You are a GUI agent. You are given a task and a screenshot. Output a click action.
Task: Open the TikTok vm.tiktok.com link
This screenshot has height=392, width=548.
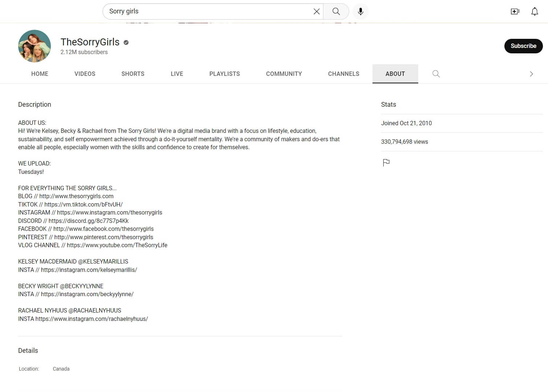click(x=84, y=205)
